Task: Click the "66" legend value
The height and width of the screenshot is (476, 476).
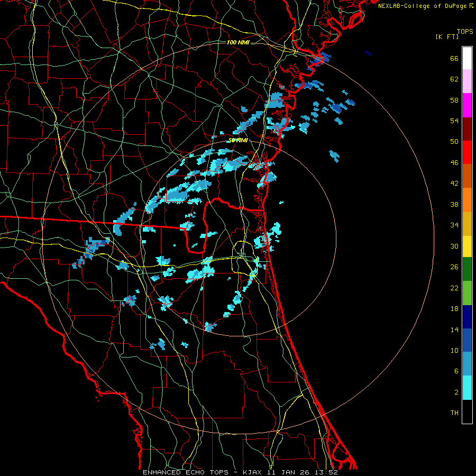Action: tap(454, 59)
